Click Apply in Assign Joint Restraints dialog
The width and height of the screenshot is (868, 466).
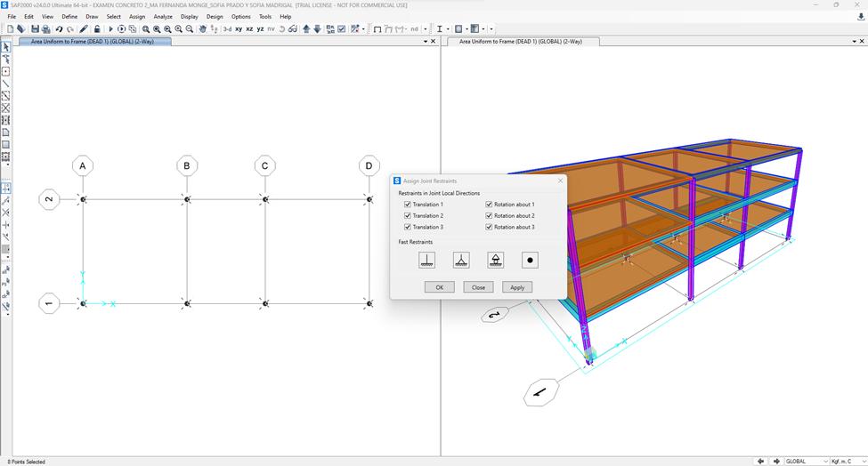coord(517,287)
